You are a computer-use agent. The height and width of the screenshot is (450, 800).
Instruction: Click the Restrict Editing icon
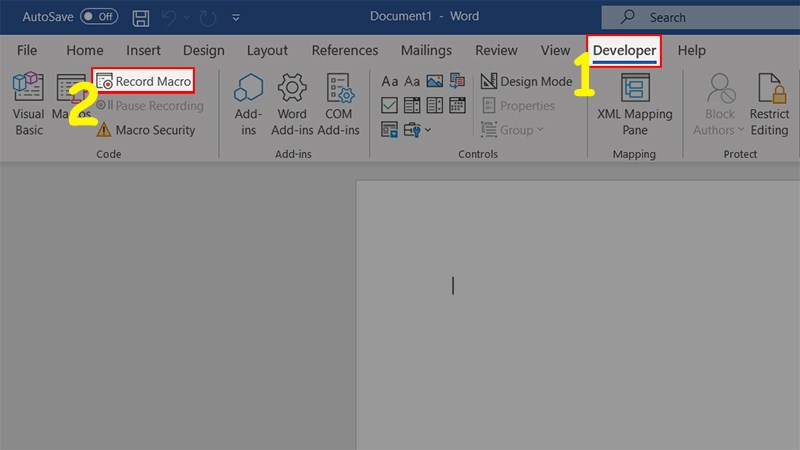tap(769, 104)
